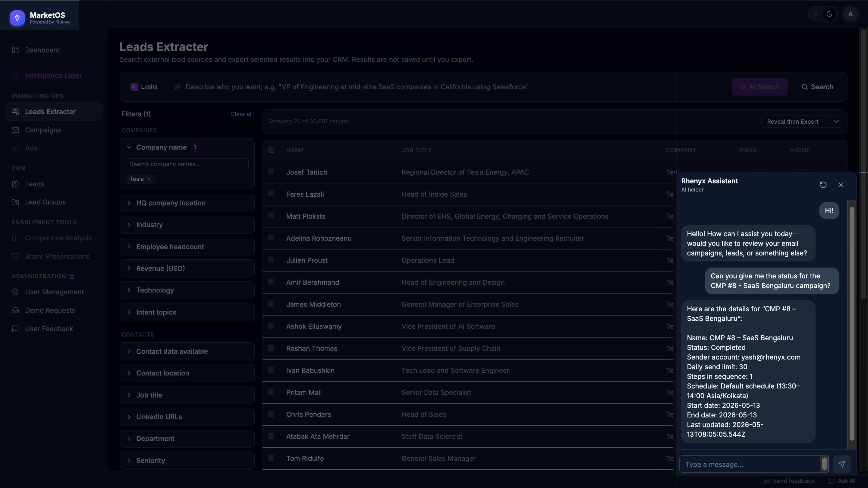The height and width of the screenshot is (488, 868).
Task: Send the chat message arrow icon
Action: pos(842,464)
